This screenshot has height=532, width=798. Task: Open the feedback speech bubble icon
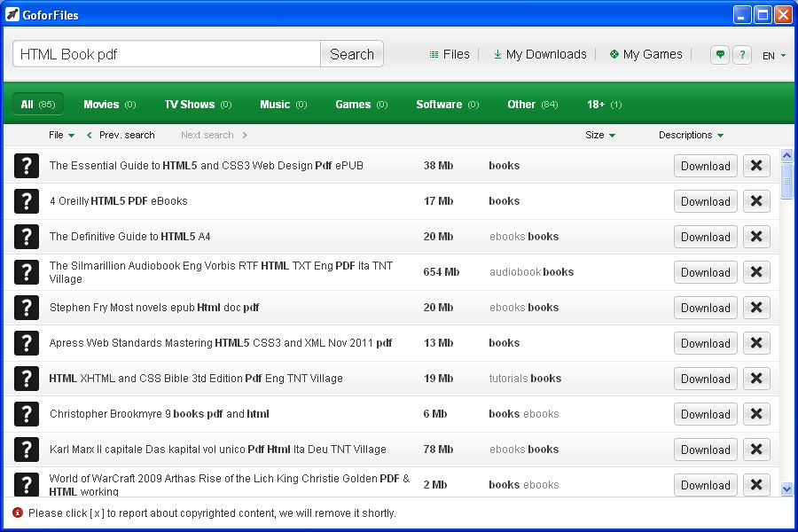coord(720,54)
